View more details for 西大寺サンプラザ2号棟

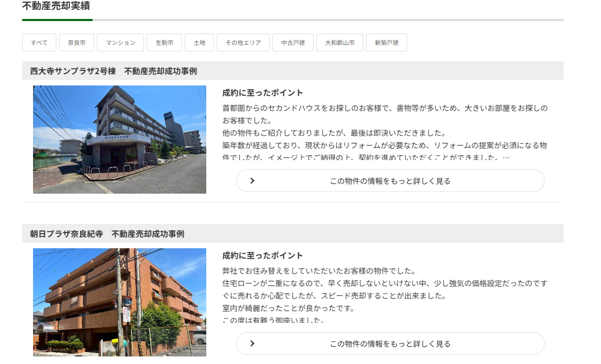point(390,181)
